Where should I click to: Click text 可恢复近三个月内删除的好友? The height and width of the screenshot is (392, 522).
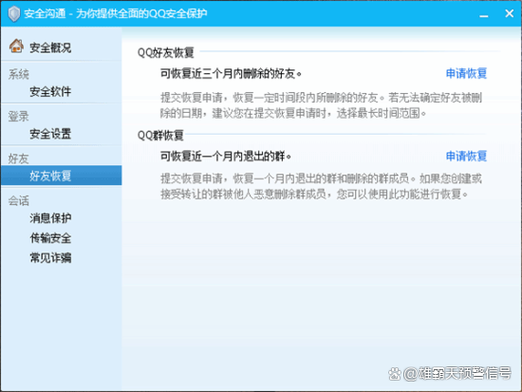pos(231,73)
